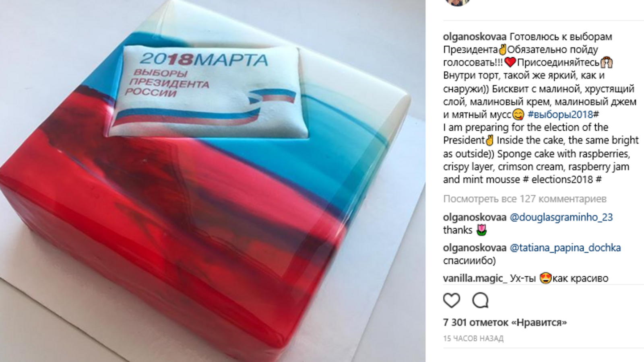View all 127 comments
The width and height of the screenshot is (644, 362).
[x=525, y=199]
